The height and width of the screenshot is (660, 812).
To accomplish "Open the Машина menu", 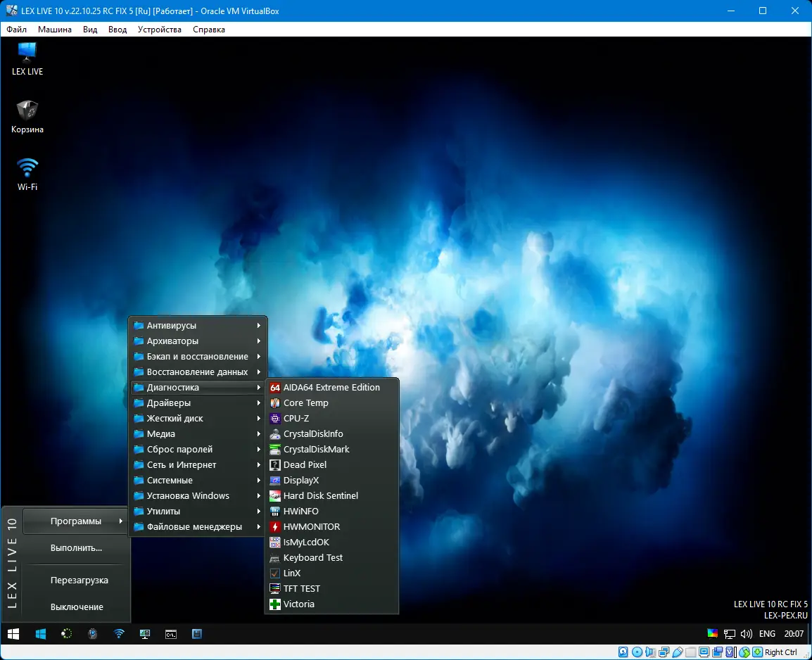I will tap(55, 30).
